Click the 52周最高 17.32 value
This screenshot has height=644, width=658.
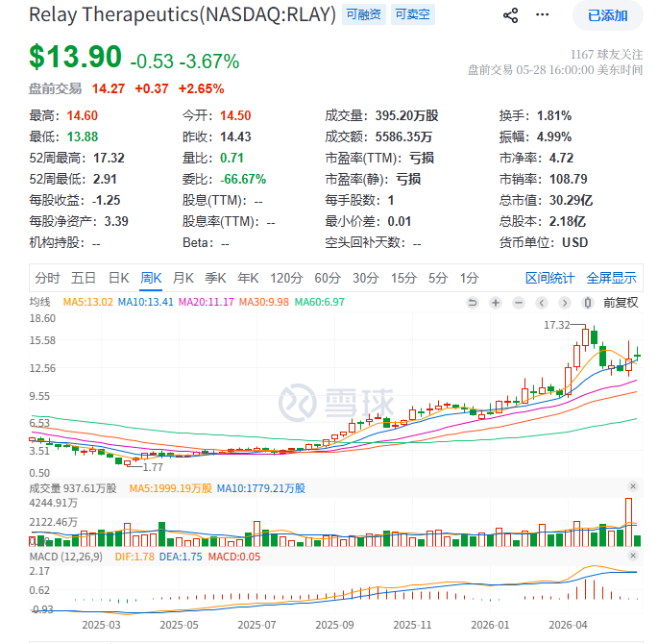pyautogui.click(x=109, y=159)
